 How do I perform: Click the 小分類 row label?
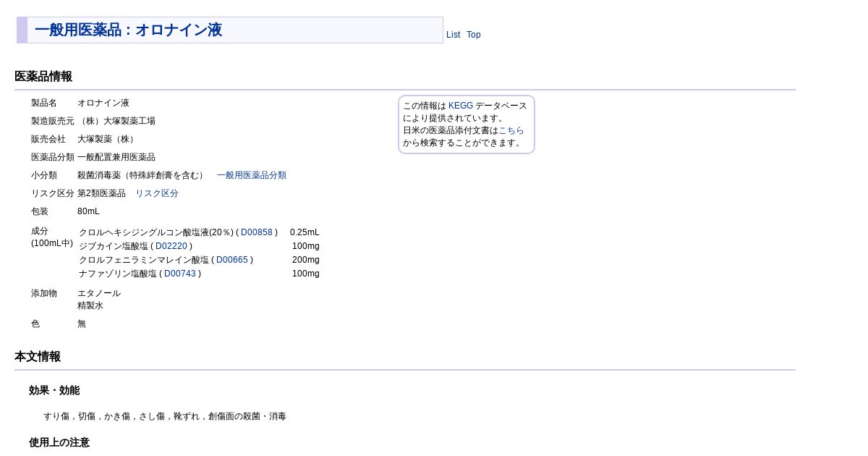(44, 175)
